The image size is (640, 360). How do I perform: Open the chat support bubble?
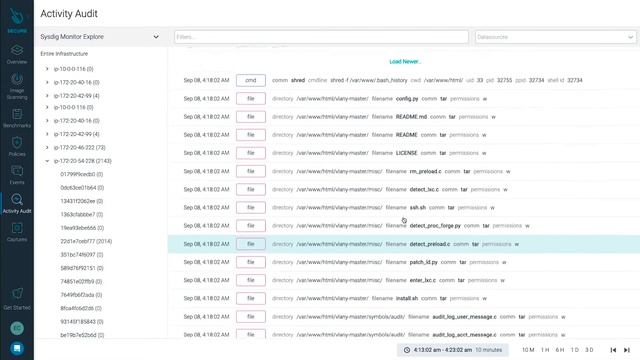(x=17, y=348)
